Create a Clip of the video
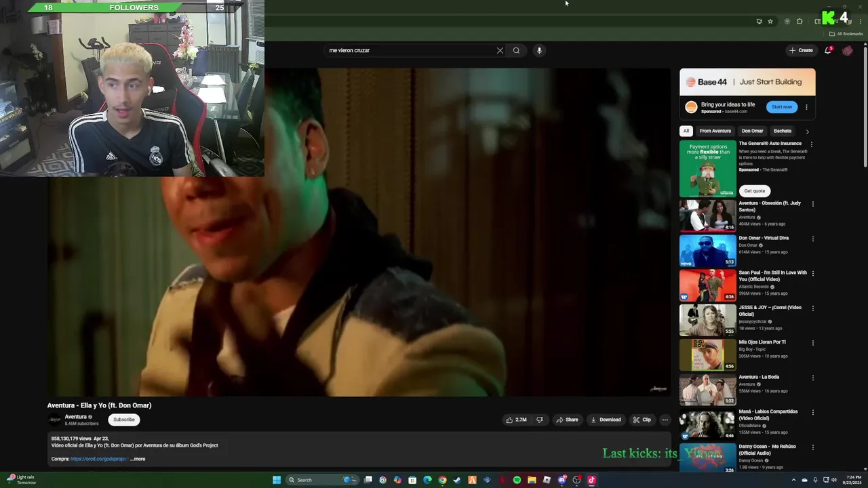 tap(642, 420)
